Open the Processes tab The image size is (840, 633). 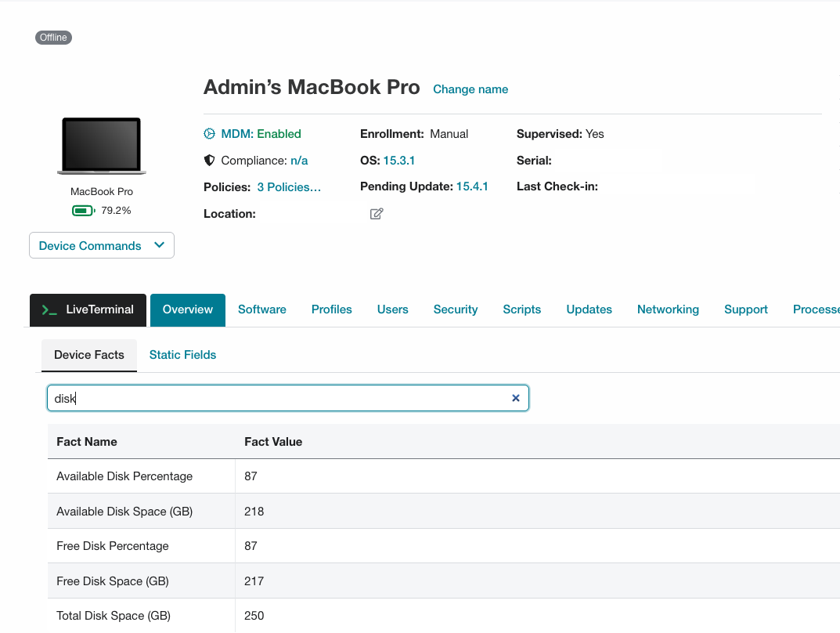pyautogui.click(x=816, y=309)
